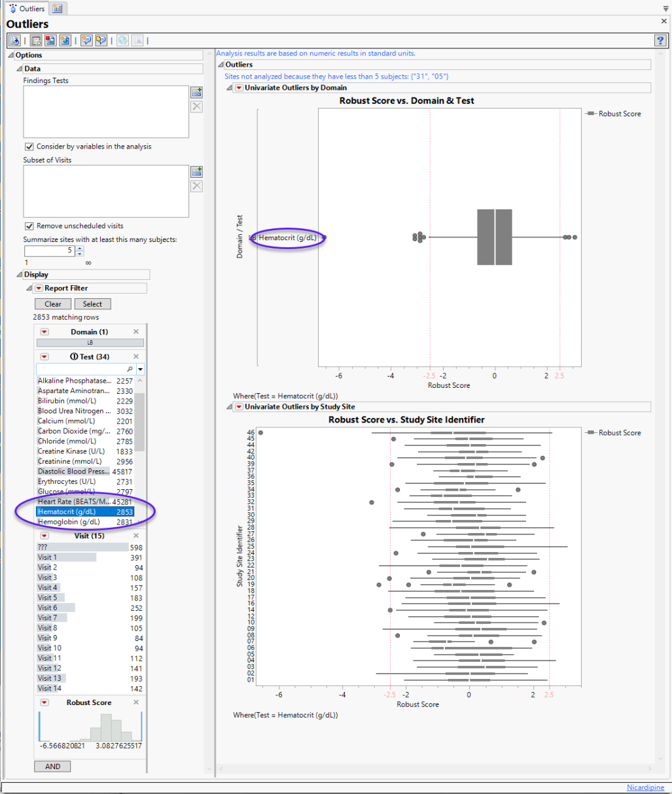Click the yellow notes speech bubble toolbar icon
672x794 pixels.
pyautogui.click(x=101, y=41)
